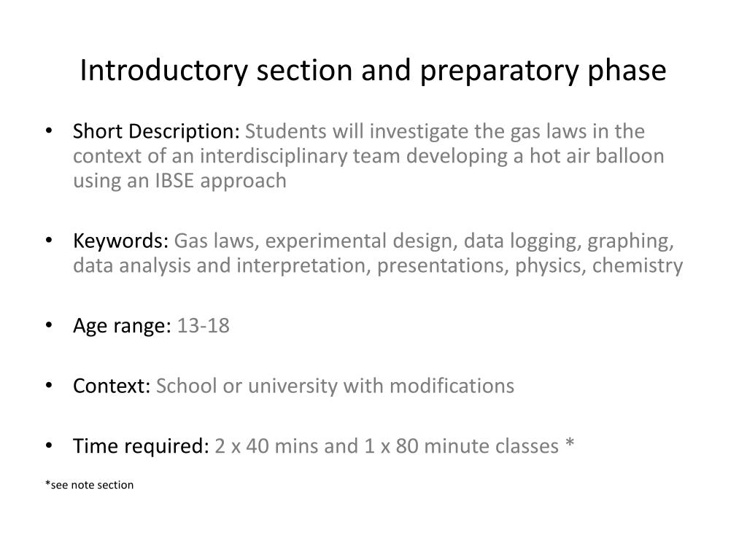The image size is (747, 560).
Task: Select the 'Context:' label
Action: click(x=112, y=386)
